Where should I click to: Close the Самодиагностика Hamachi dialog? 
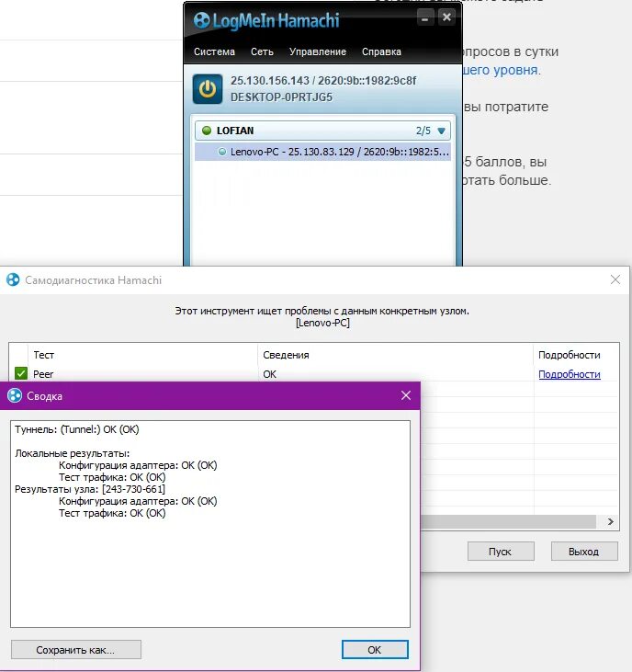pos(615,279)
